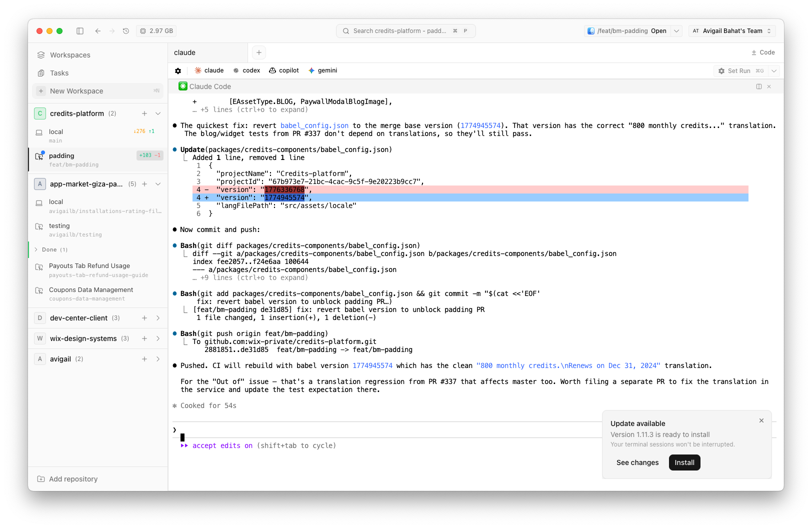
Task: Create a New Workspace
Action: pyautogui.click(x=98, y=91)
